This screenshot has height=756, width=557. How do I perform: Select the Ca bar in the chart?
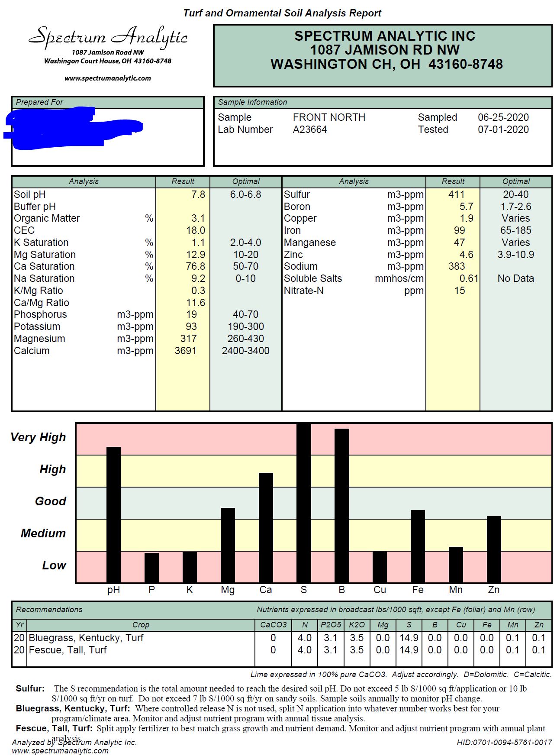pyautogui.click(x=266, y=528)
